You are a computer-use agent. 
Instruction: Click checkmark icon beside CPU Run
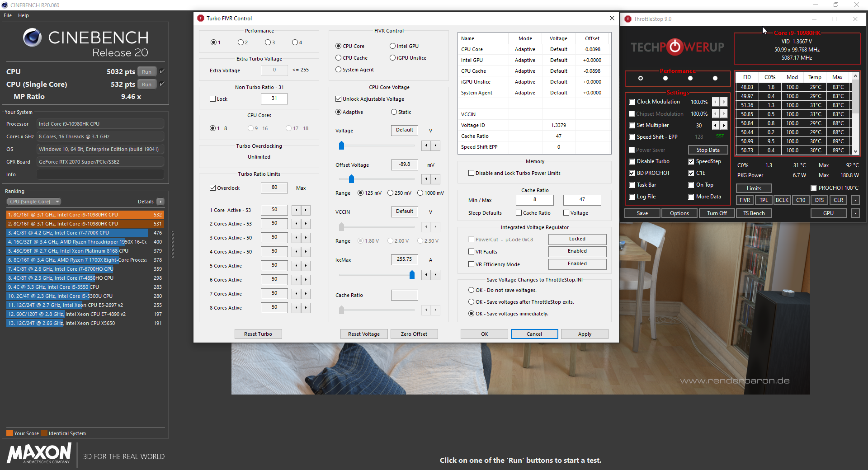tap(162, 71)
